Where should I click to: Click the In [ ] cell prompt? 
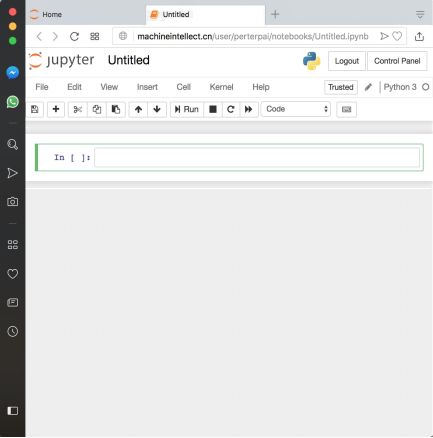(72, 157)
